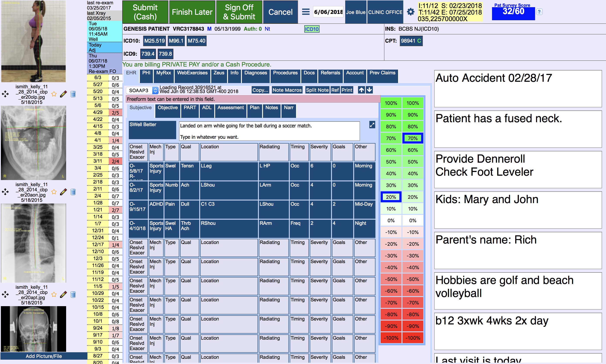606x364 pixels.
Task: Toggle the M25.519 diagnosis code
Action: point(154,41)
